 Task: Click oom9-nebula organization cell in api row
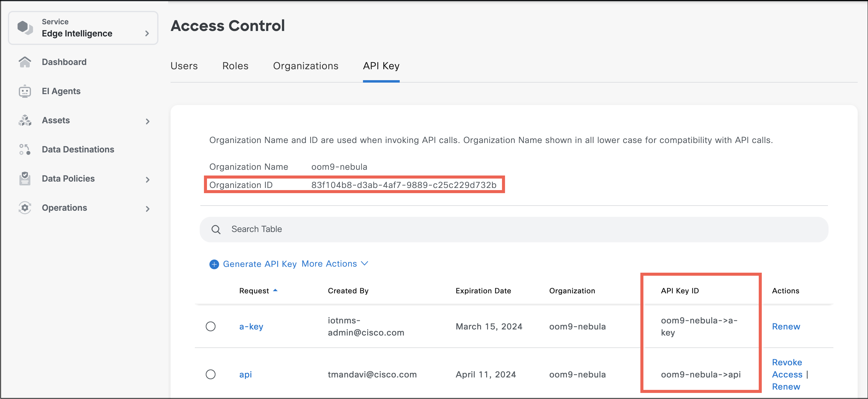(577, 374)
